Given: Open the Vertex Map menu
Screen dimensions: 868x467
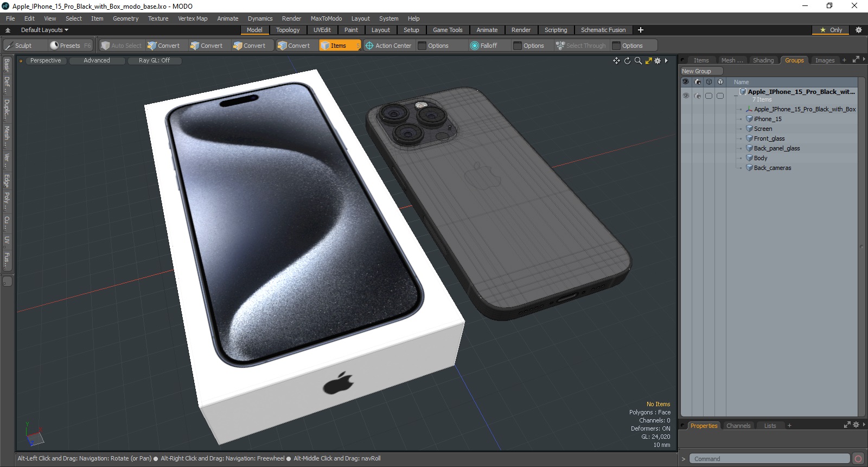Looking at the screenshot, I should (193, 18).
